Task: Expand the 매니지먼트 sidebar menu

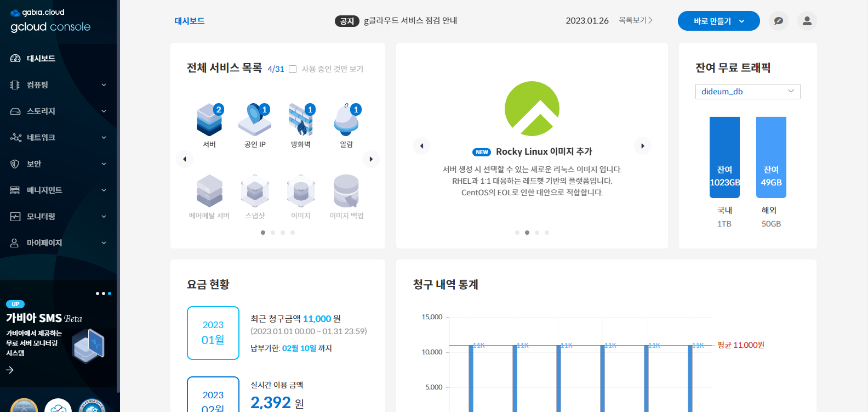Action: [59, 190]
